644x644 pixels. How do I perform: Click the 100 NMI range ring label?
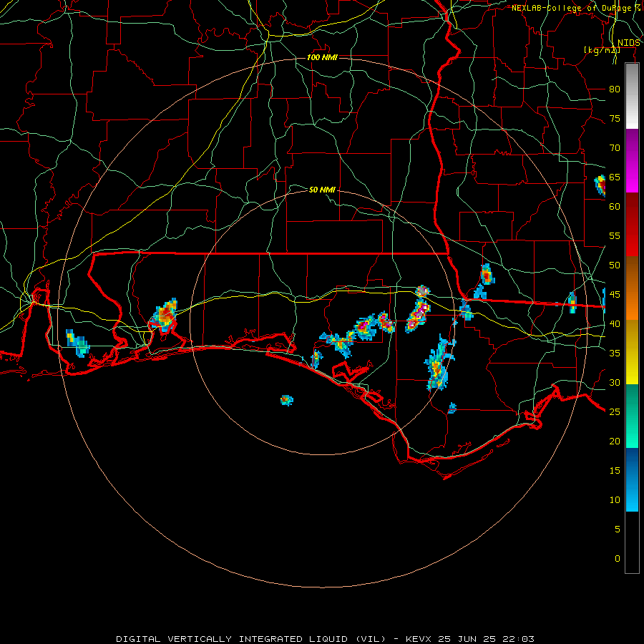point(322,57)
